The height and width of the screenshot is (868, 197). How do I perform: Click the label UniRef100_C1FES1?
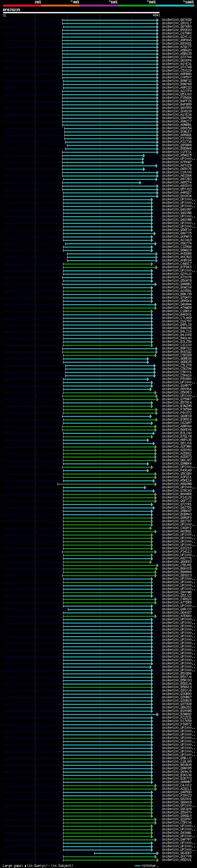177,152
